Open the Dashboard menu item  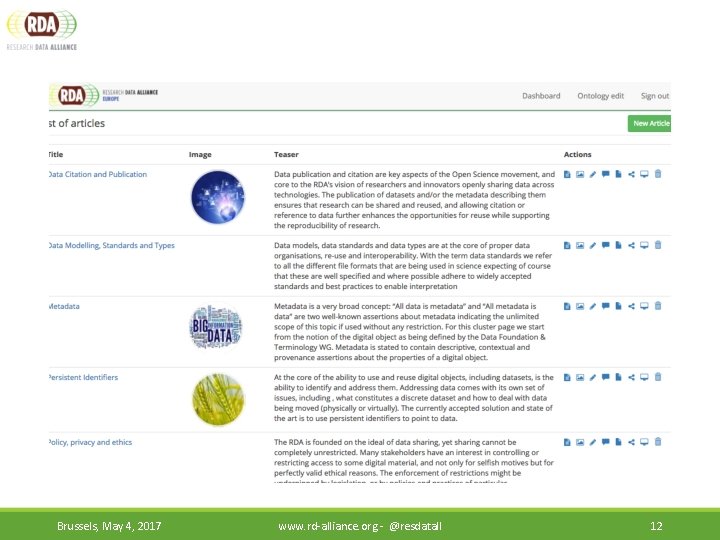[541, 96]
